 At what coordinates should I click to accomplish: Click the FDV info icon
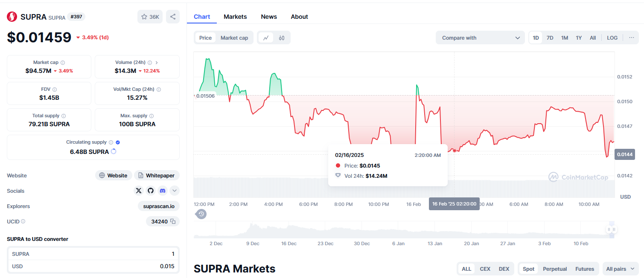coord(55,90)
